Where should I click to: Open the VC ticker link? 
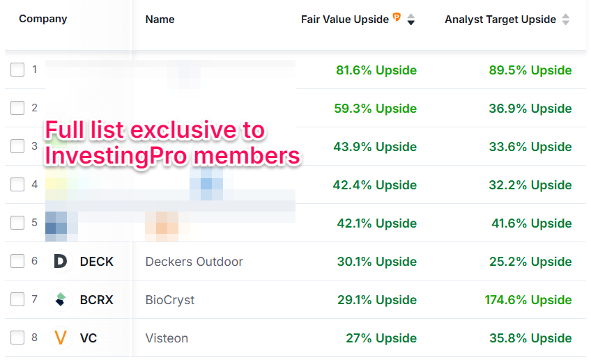click(89, 338)
